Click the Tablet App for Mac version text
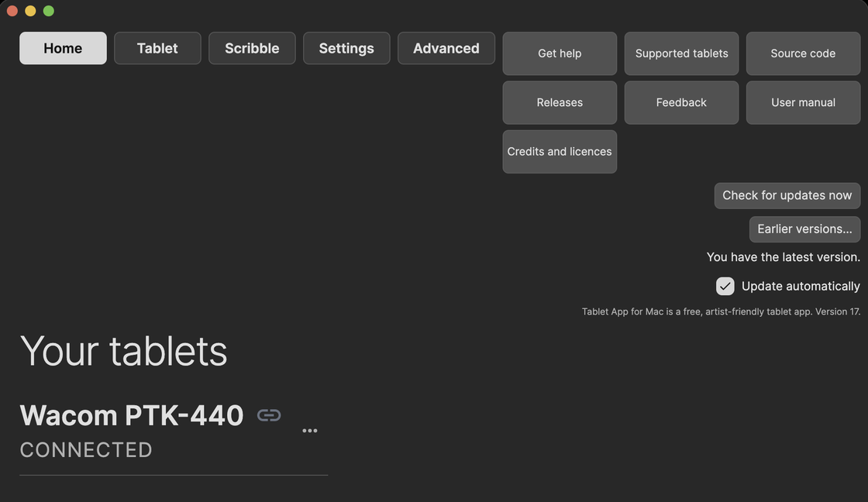The width and height of the screenshot is (868, 502). click(721, 311)
